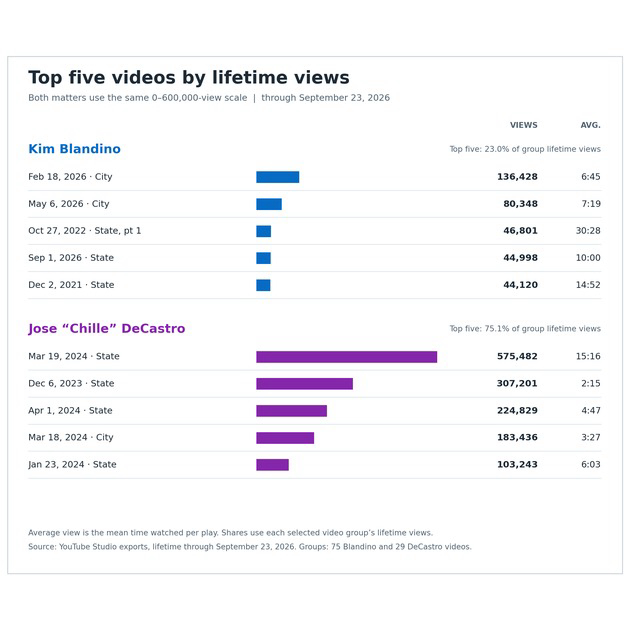Viewport: 630px width, 630px height.
Task: Click the 30:28 average value
Action: point(588,231)
